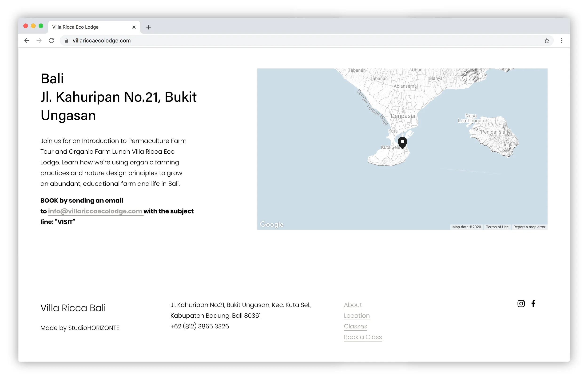Bookmark page with the star icon

tap(547, 40)
